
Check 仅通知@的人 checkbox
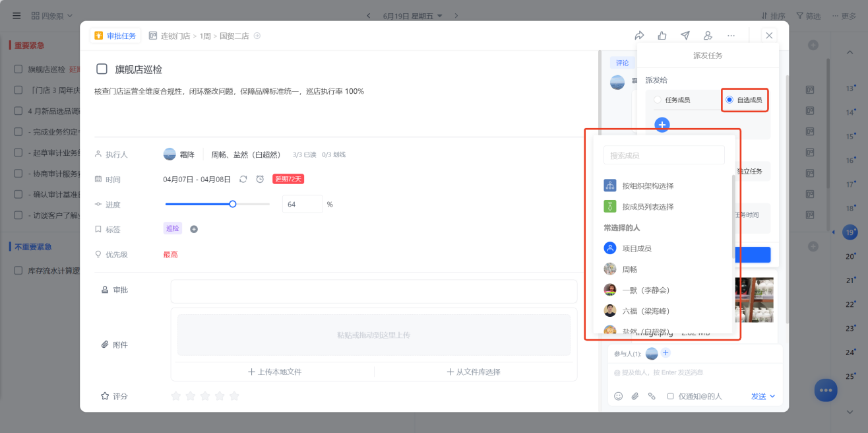point(670,396)
